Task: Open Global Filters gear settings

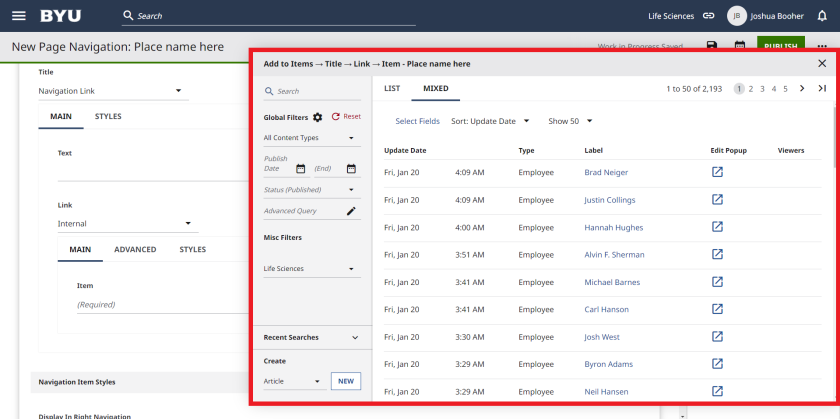Action: (x=318, y=117)
